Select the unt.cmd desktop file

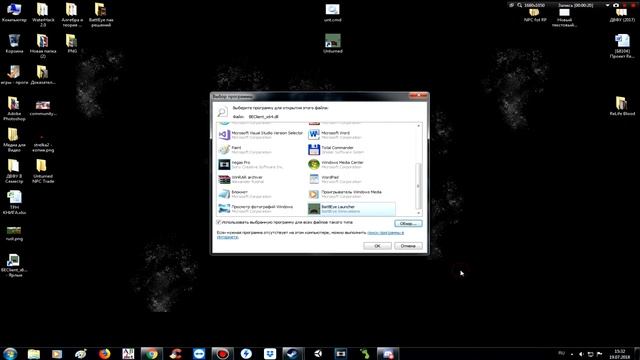coord(333,13)
